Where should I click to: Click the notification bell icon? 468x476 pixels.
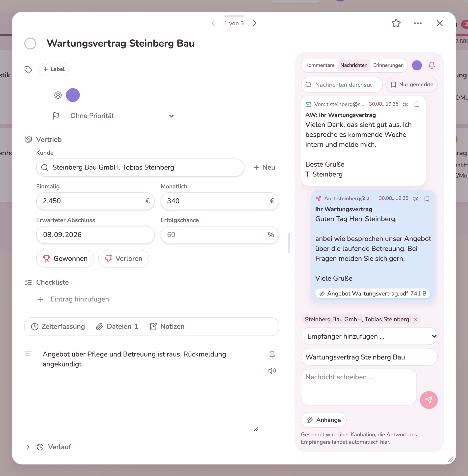(432, 65)
